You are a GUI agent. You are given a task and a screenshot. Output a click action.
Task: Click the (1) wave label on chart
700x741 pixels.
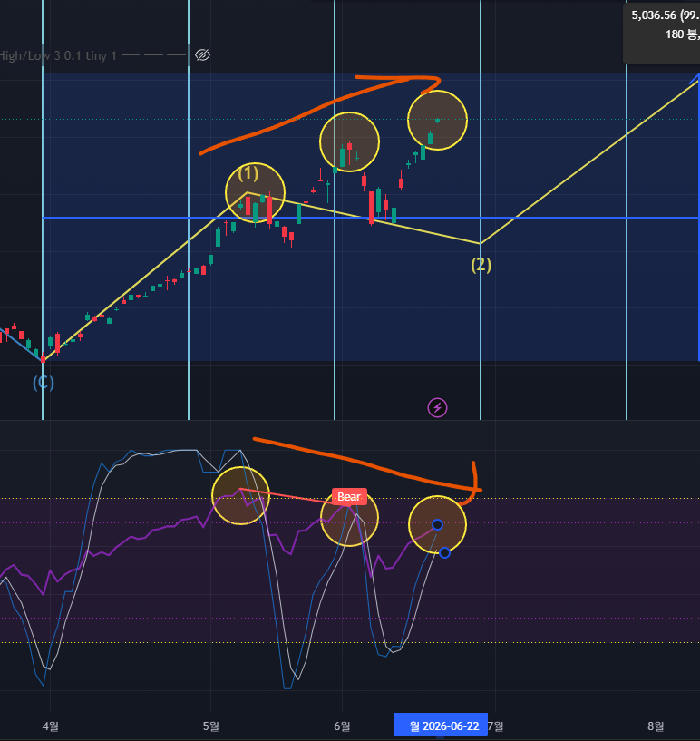(x=248, y=173)
